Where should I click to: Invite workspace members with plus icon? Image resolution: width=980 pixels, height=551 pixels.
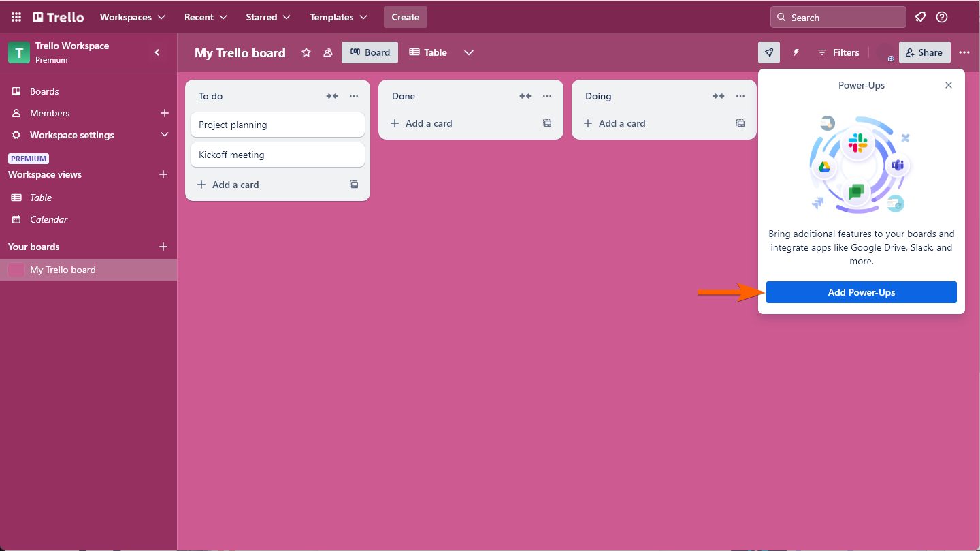(164, 113)
